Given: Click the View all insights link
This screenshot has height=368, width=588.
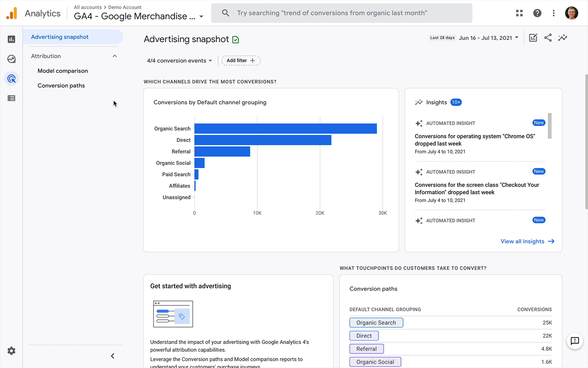Looking at the screenshot, I should pyautogui.click(x=527, y=241).
